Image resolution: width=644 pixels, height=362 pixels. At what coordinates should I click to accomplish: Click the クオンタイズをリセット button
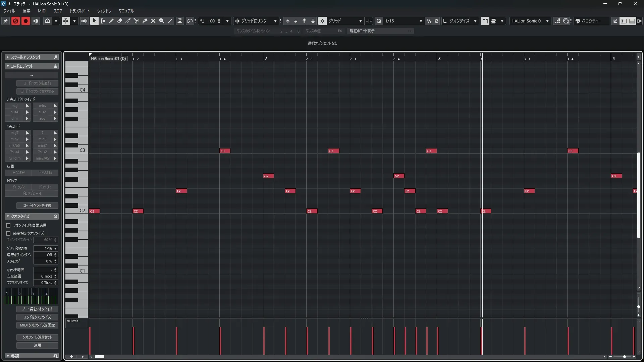(37, 337)
